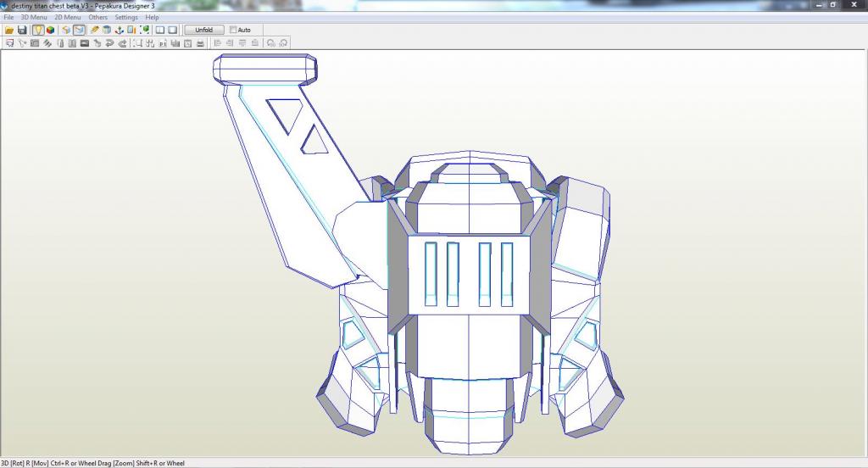Click the first grayed alignment icon

218,43
